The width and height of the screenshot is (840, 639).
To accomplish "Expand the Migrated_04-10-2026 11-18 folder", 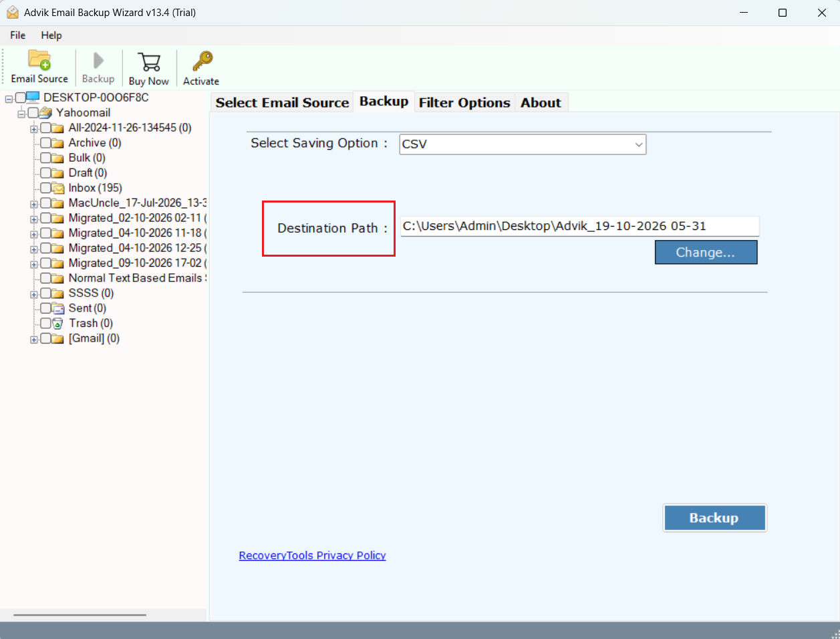I will [x=34, y=234].
